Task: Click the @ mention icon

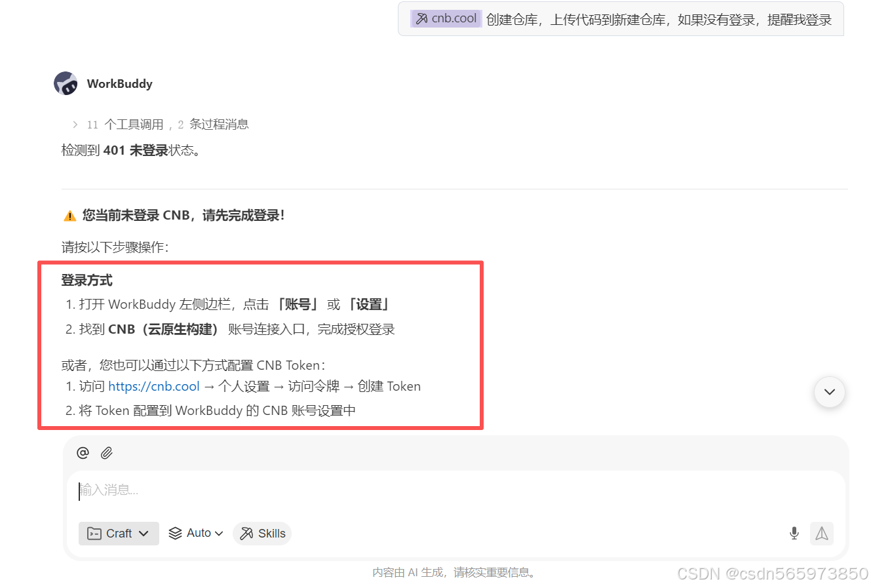Action: [83, 452]
